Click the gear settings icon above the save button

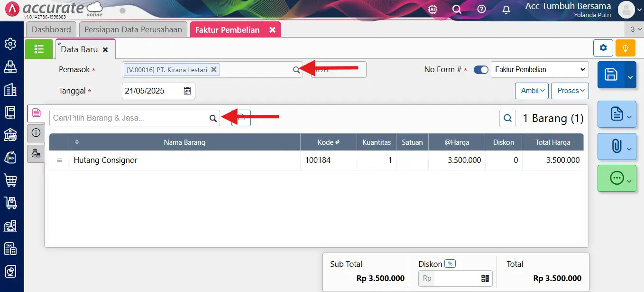(x=603, y=48)
